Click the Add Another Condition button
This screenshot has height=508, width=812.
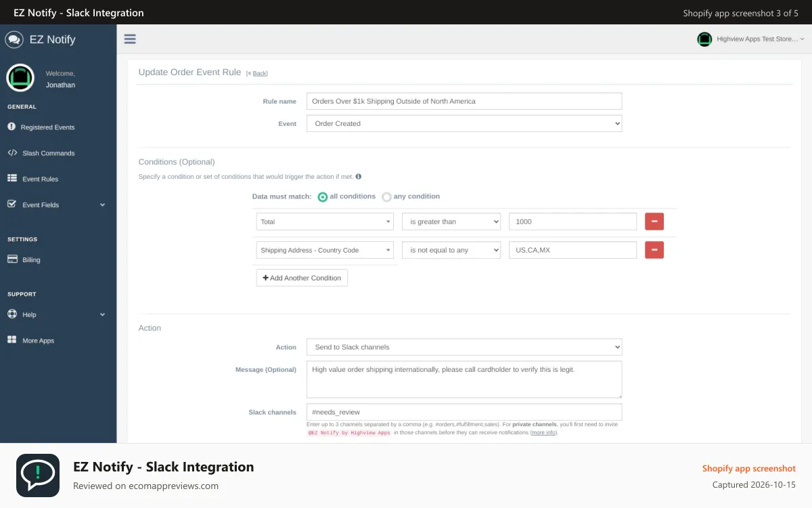(x=302, y=278)
